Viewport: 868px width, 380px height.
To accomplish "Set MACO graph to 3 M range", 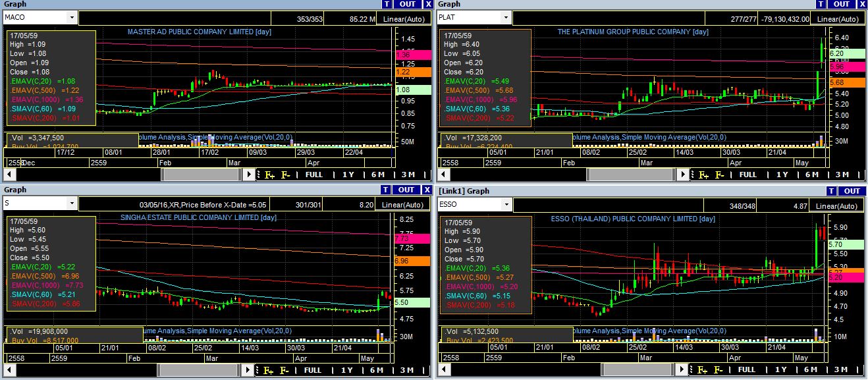I will tap(408, 175).
